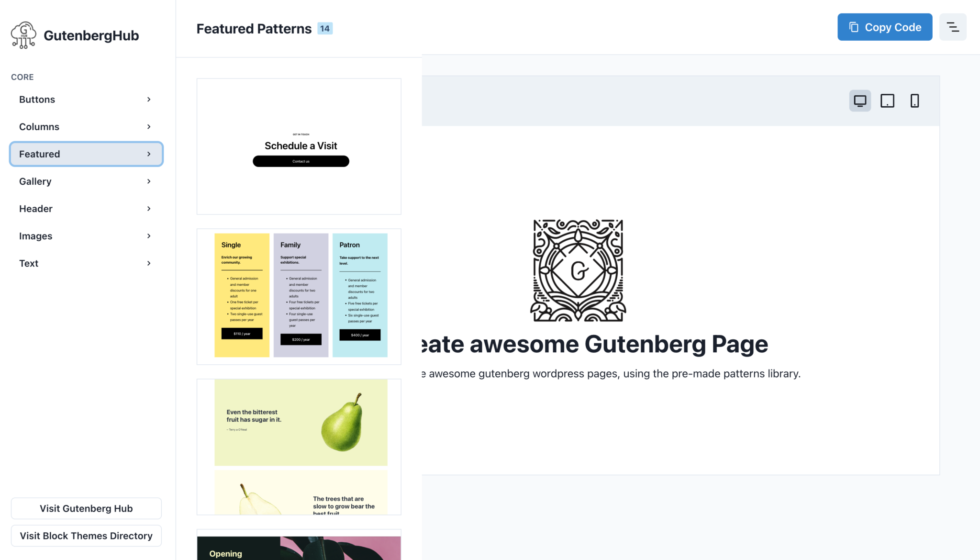The image size is (980, 560).
Task: Select the desktop preview icon
Action: click(860, 101)
